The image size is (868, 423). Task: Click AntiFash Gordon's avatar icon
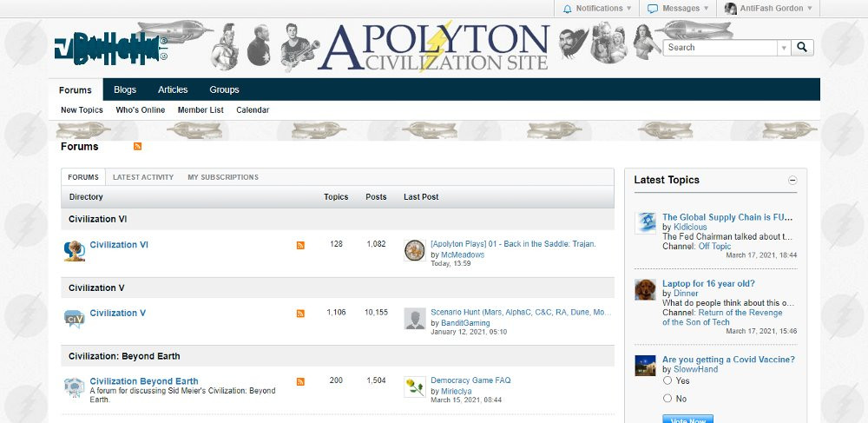731,9
